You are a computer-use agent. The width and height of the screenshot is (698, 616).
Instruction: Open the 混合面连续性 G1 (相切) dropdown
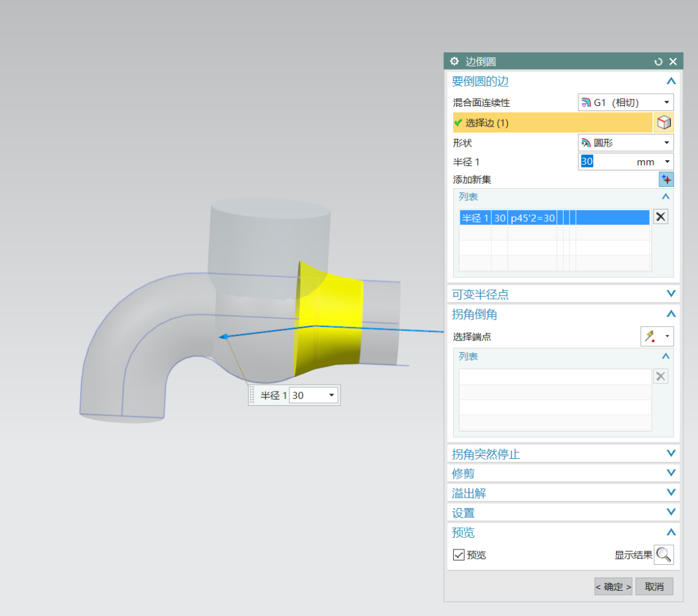pyautogui.click(x=626, y=102)
